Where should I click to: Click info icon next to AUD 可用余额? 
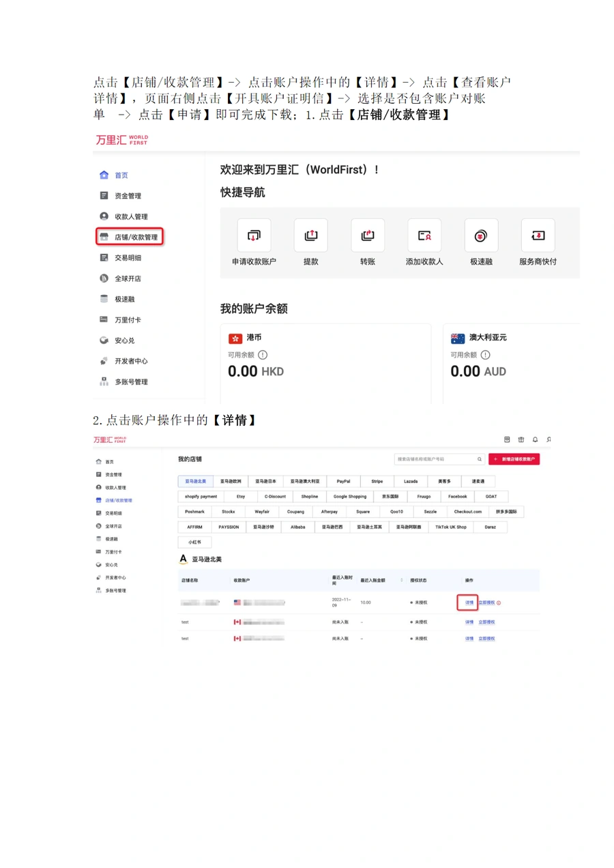click(x=485, y=355)
